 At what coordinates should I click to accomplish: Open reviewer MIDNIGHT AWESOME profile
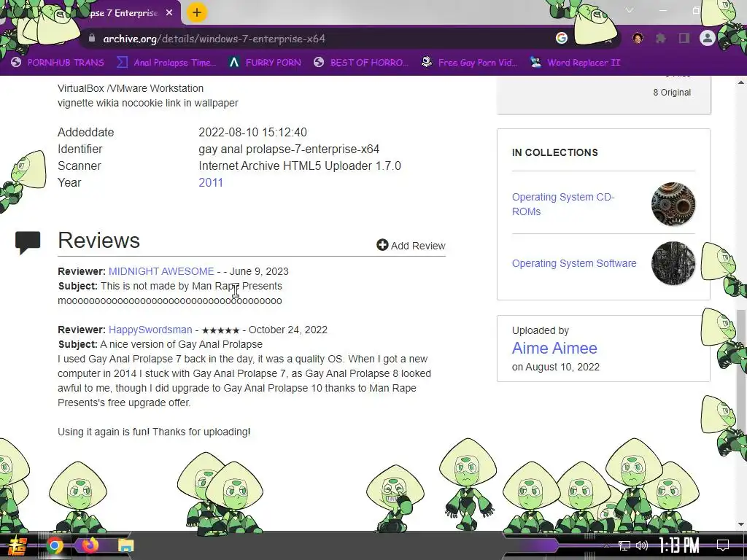pos(161,271)
